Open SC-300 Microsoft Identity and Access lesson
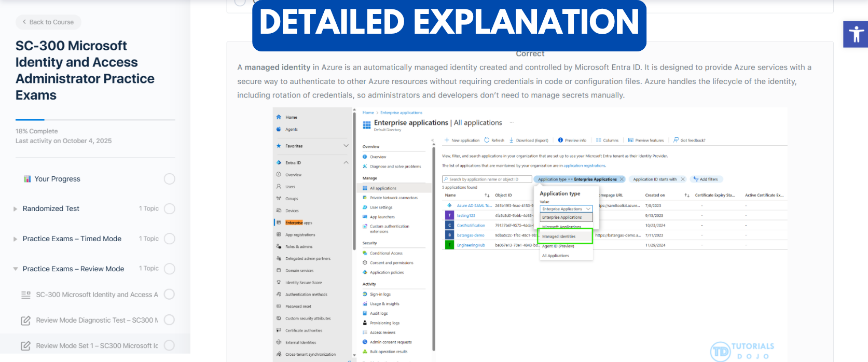 97,295
